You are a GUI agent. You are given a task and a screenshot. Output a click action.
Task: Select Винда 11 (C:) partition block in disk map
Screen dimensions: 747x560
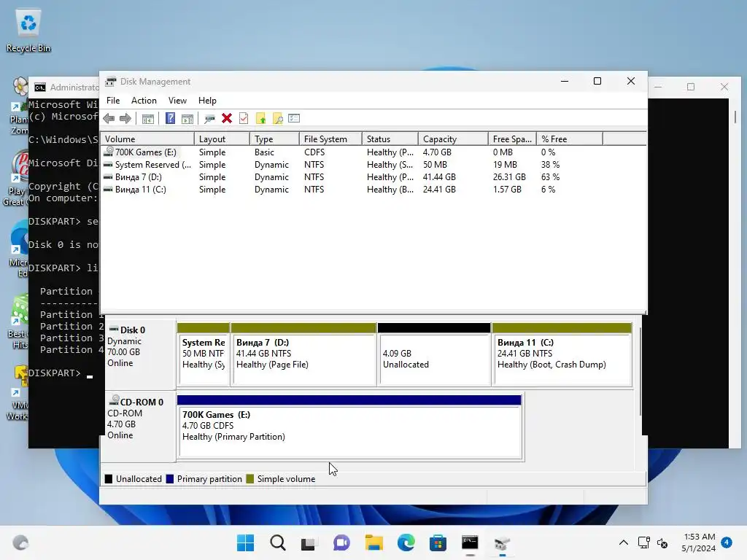pyautogui.click(x=562, y=354)
